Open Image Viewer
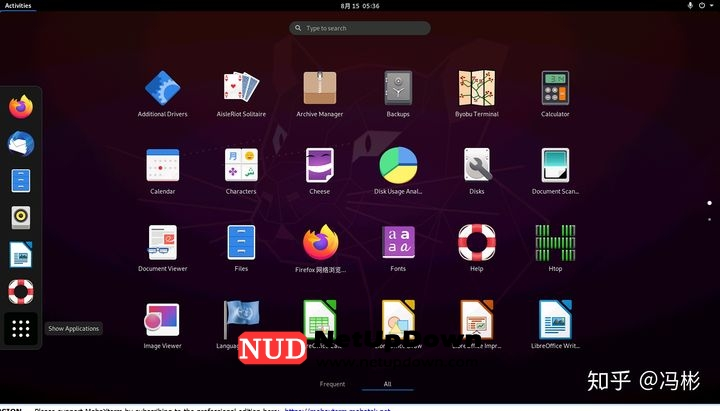The height and width of the screenshot is (411, 720). (x=162, y=320)
